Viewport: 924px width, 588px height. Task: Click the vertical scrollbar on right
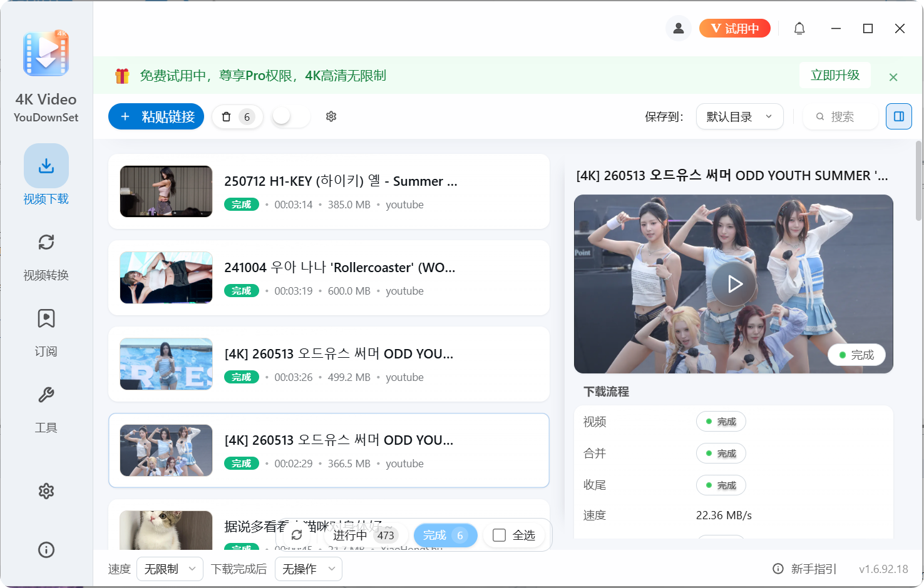(x=918, y=181)
